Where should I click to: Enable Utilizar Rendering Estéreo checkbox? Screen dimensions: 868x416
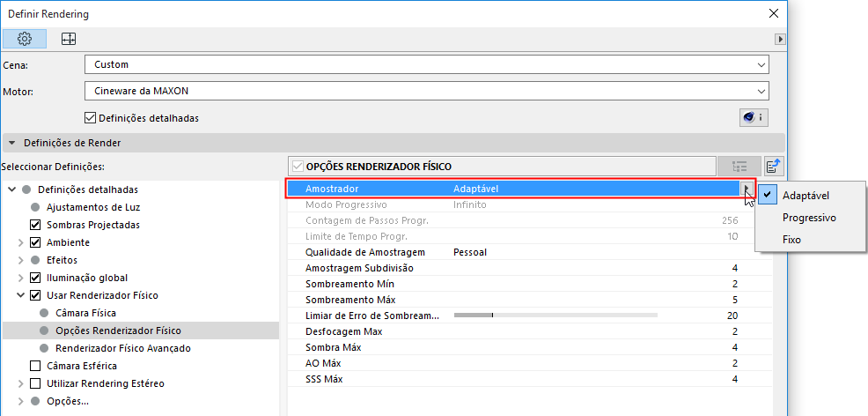[x=35, y=383]
